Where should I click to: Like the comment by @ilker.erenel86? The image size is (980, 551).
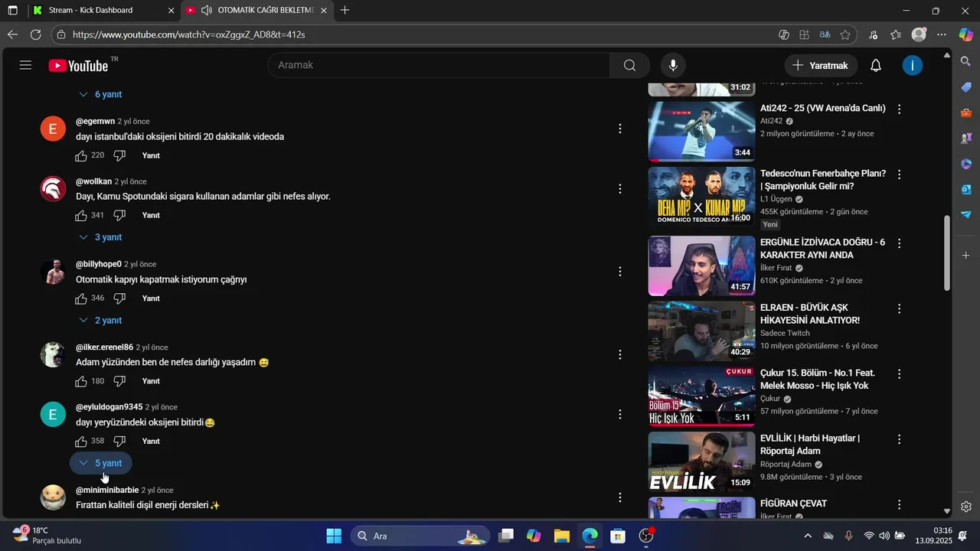click(x=81, y=381)
